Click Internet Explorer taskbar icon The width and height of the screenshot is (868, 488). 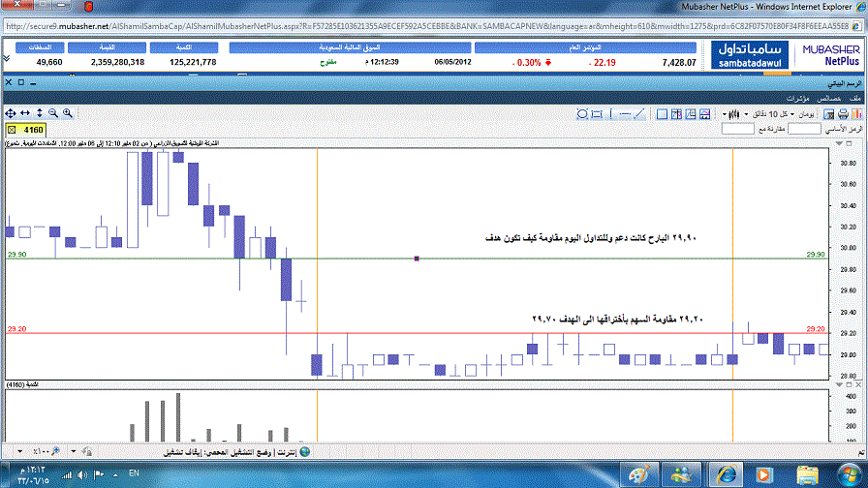tap(727, 474)
